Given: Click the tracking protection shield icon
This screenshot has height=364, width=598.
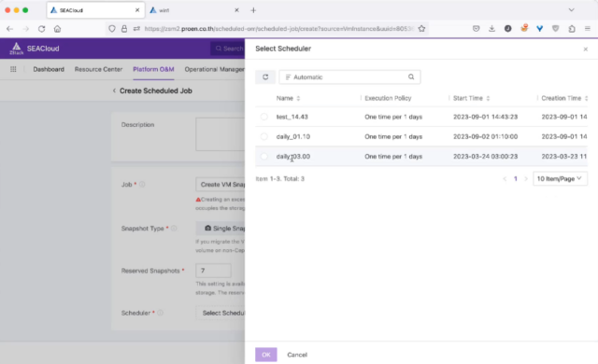Looking at the screenshot, I should coord(112,29).
